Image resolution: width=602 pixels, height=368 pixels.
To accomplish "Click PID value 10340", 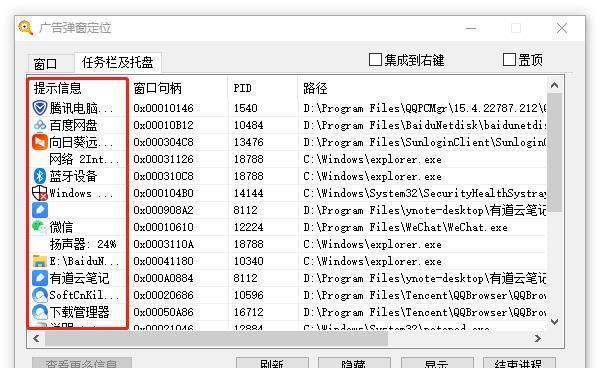I will [x=248, y=261].
